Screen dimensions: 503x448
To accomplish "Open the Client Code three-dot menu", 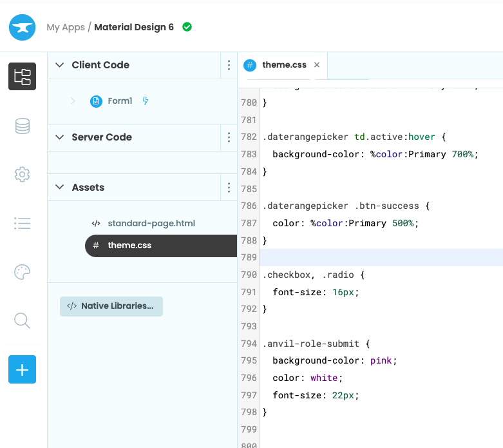I will [x=229, y=65].
